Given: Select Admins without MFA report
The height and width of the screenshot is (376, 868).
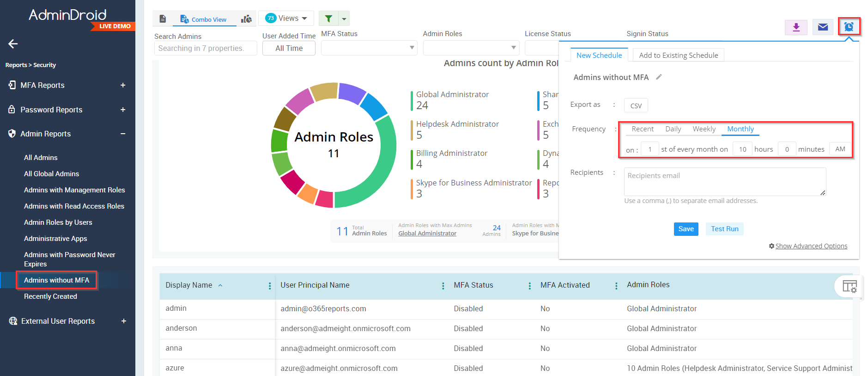Looking at the screenshot, I should 56,280.
